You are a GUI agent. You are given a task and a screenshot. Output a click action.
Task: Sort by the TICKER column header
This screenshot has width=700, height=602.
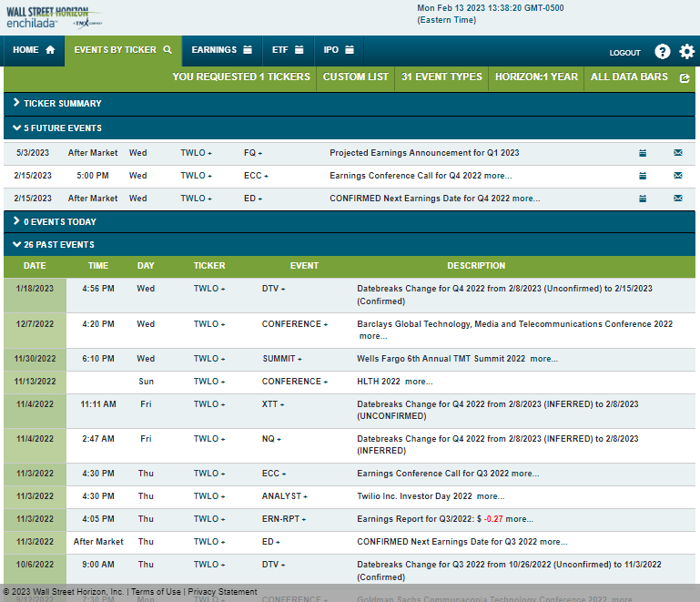point(209,266)
